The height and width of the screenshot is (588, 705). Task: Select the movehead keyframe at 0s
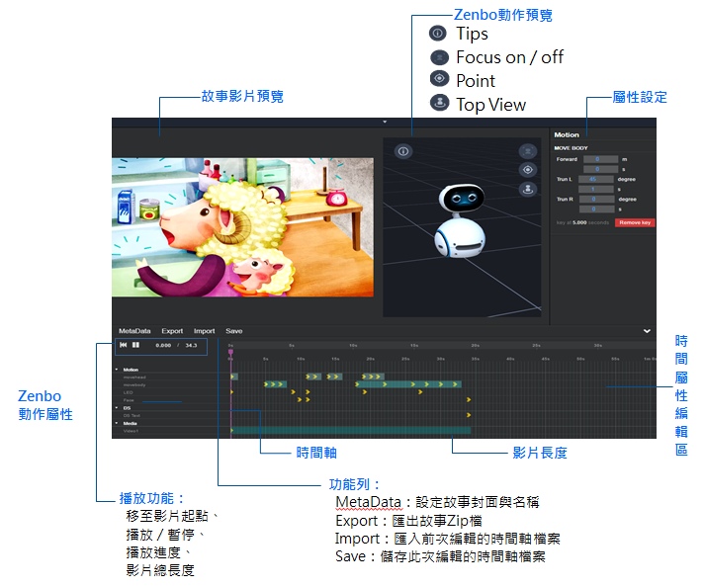233,377
